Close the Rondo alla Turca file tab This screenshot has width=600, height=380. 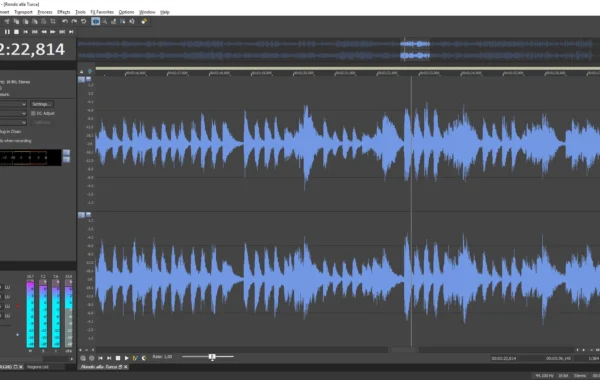tap(126, 367)
